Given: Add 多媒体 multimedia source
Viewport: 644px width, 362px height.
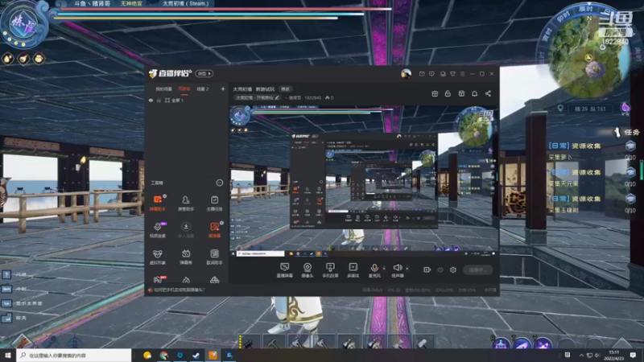Looking at the screenshot, I should pos(353,270).
